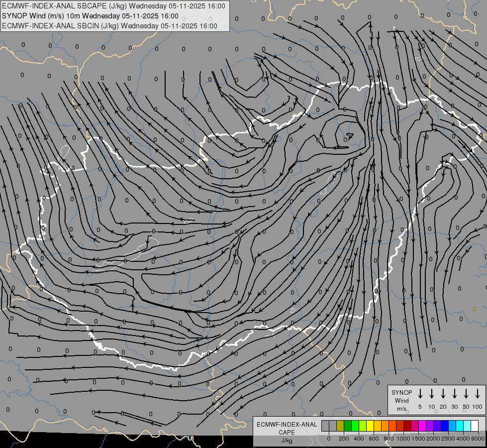Pick the dark red swatch after 1000
The image size is (487, 448).
(407, 426)
